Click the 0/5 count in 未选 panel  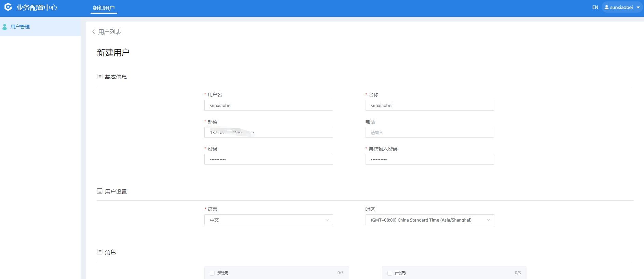[340, 273]
